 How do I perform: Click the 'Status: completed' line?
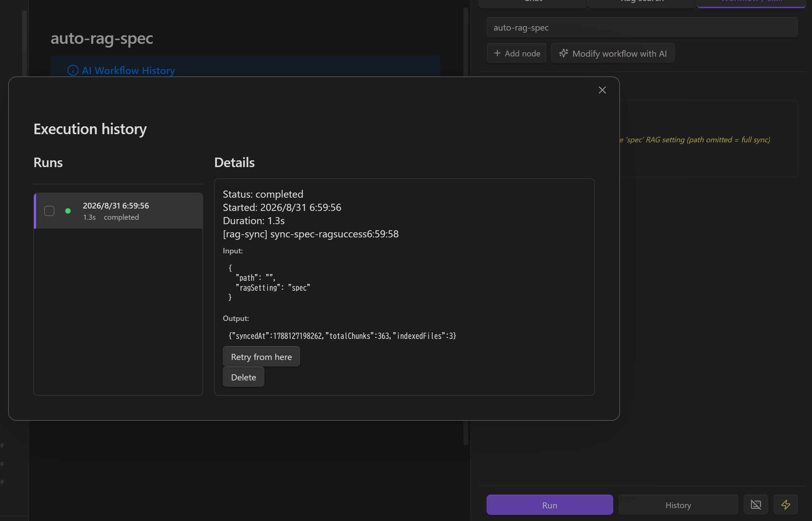[x=263, y=194]
